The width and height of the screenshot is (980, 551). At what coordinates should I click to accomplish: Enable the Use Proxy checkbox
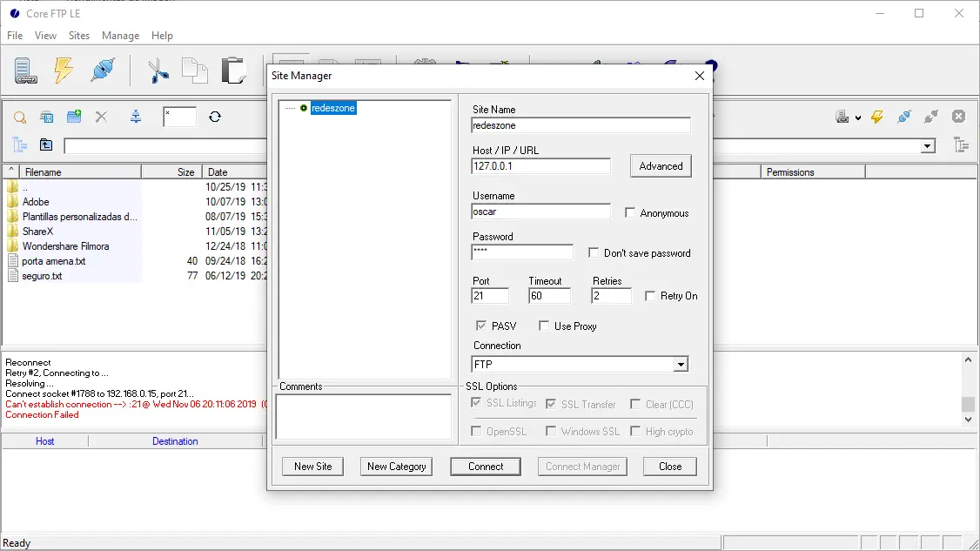pyautogui.click(x=544, y=326)
